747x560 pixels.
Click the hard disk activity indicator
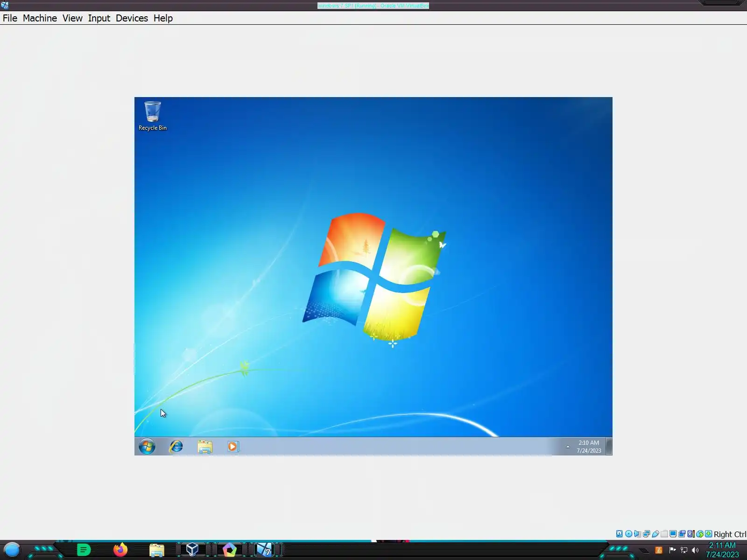tap(620, 534)
